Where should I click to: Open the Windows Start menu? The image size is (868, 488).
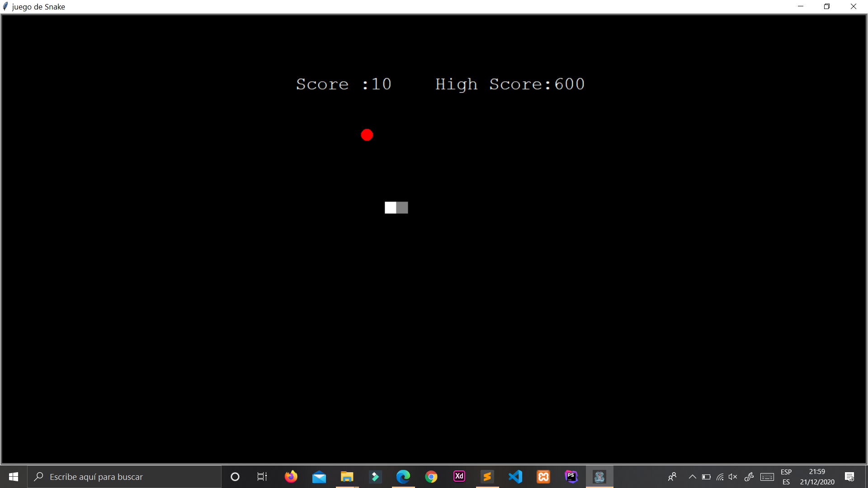coord(14,477)
